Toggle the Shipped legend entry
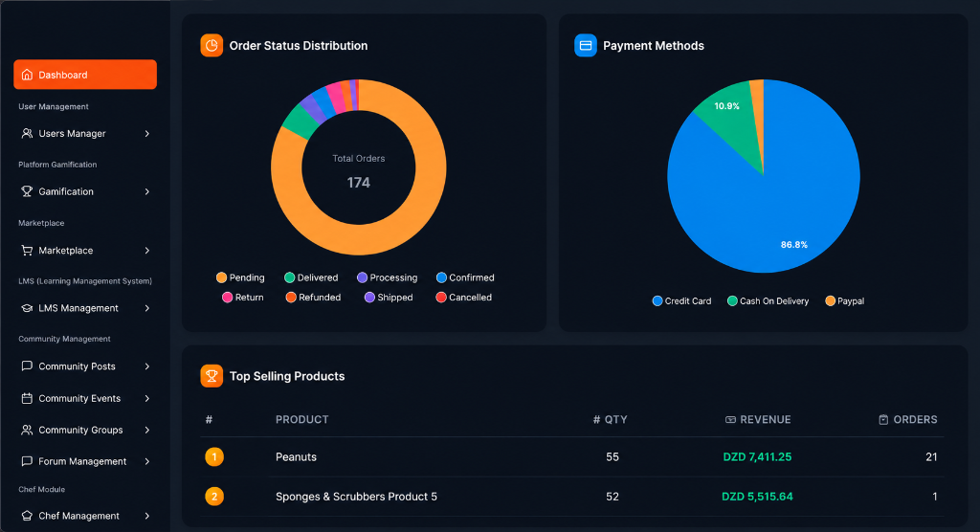The image size is (980, 532). [x=389, y=298]
